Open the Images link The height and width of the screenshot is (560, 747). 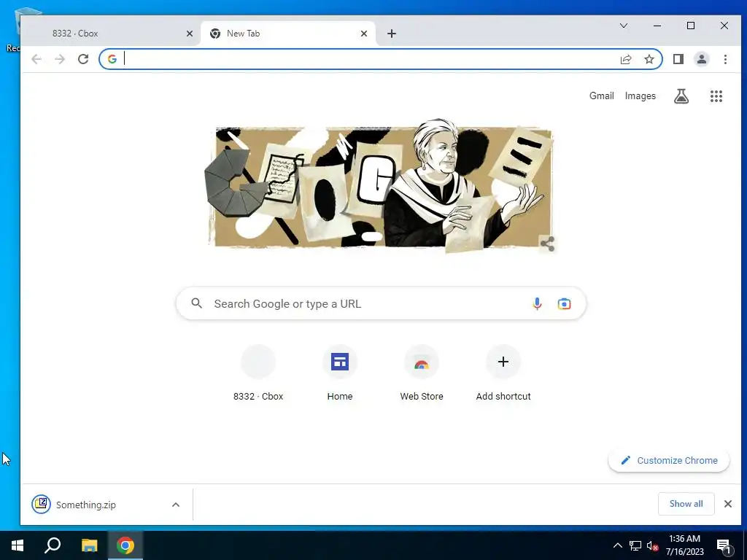[640, 96]
